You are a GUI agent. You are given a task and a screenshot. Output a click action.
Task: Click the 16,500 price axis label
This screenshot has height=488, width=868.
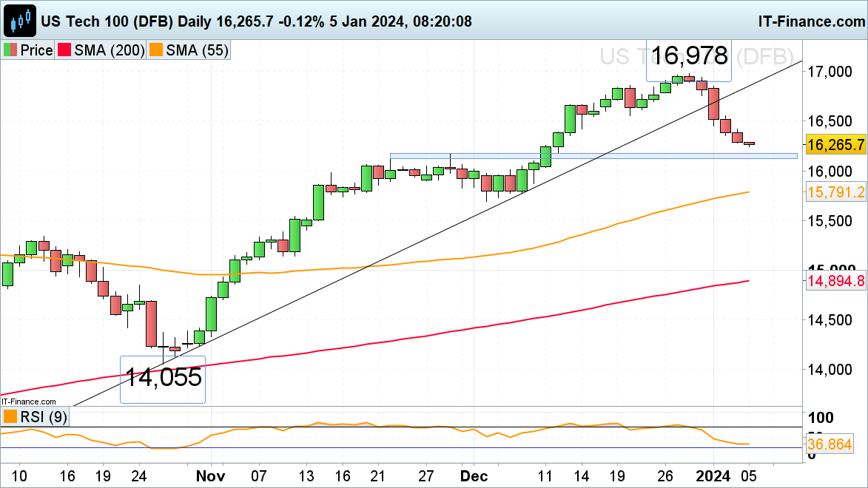pyautogui.click(x=830, y=121)
